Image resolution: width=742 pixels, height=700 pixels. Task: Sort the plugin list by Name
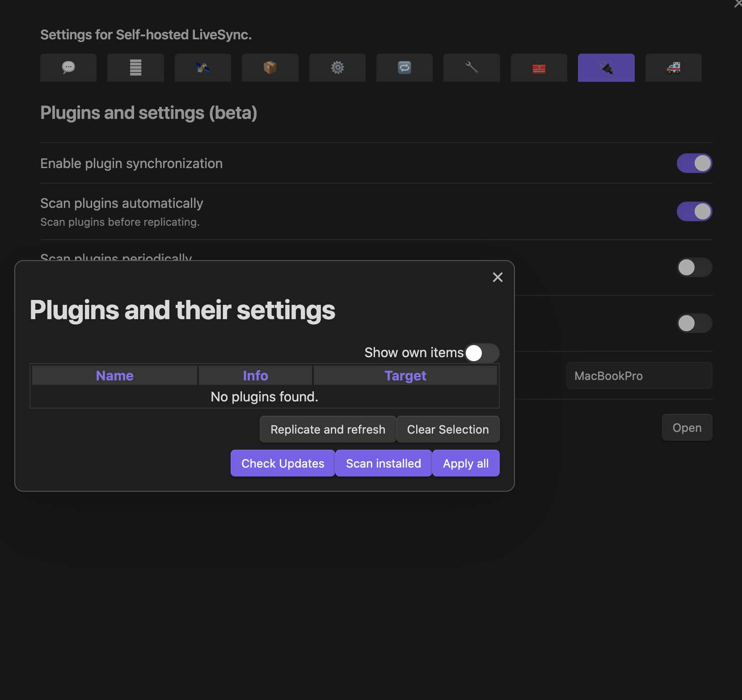coord(114,375)
